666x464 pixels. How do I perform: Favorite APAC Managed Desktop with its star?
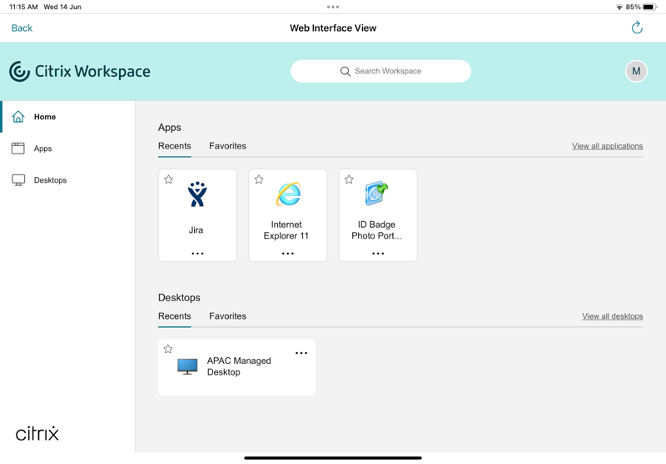(x=168, y=349)
